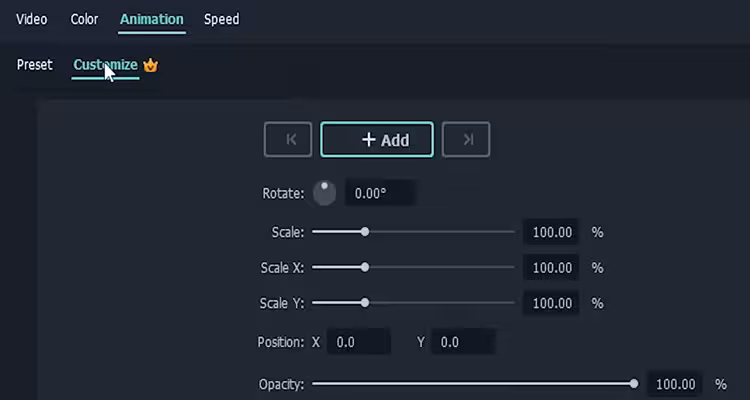Go to previous keyframe button

pos(289,140)
